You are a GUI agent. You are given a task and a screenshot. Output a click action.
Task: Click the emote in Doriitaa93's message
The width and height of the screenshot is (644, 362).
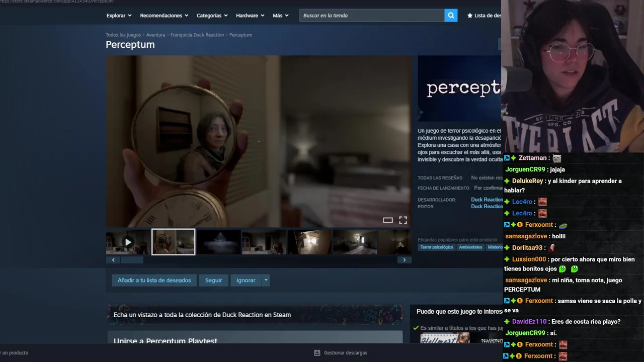click(x=552, y=248)
